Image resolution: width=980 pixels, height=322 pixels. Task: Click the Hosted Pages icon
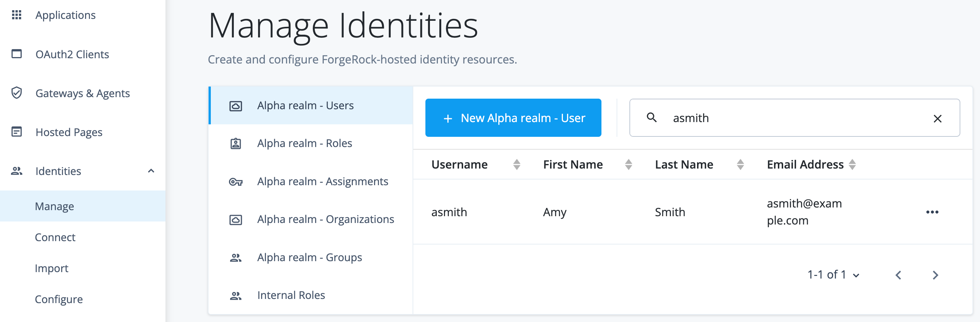pyautogui.click(x=16, y=132)
